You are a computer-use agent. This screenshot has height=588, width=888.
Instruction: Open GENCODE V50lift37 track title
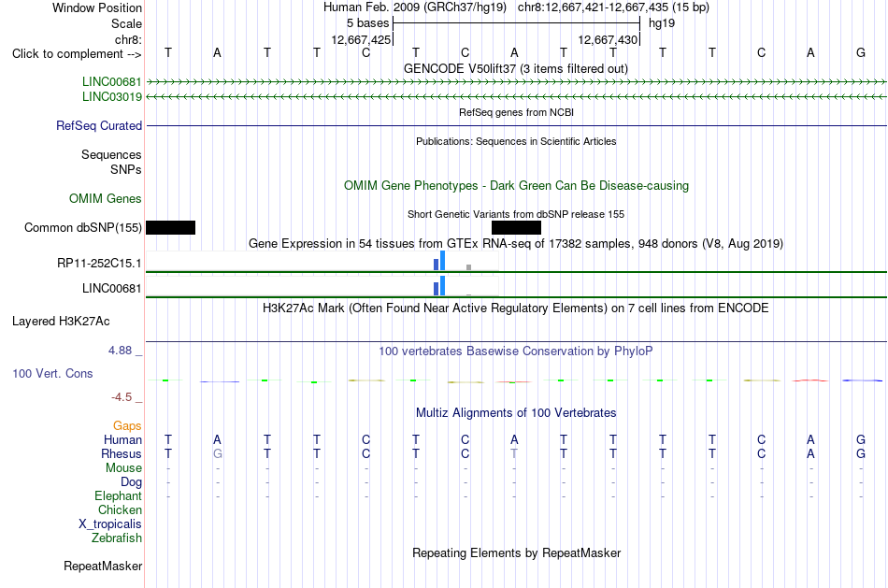[x=515, y=68]
